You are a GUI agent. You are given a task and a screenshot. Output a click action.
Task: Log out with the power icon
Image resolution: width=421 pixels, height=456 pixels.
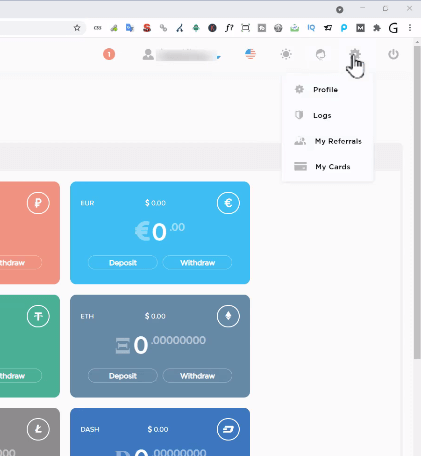coord(393,54)
